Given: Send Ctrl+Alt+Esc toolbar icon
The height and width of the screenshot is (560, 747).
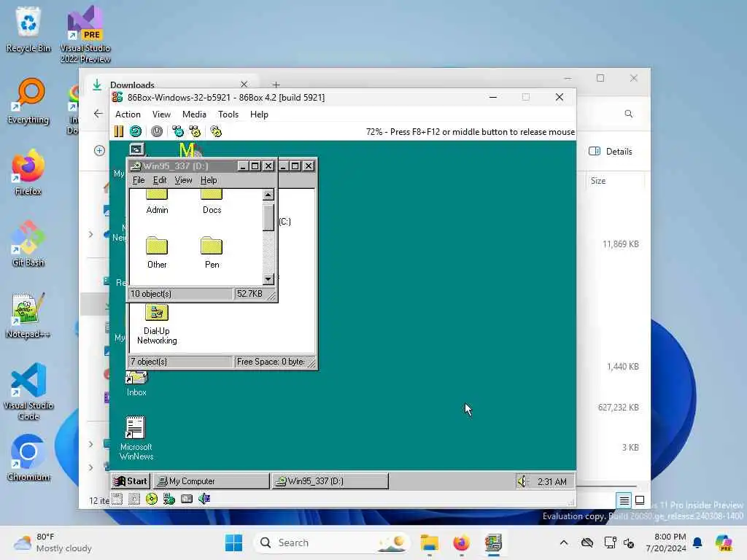Looking at the screenshot, I should [195, 131].
